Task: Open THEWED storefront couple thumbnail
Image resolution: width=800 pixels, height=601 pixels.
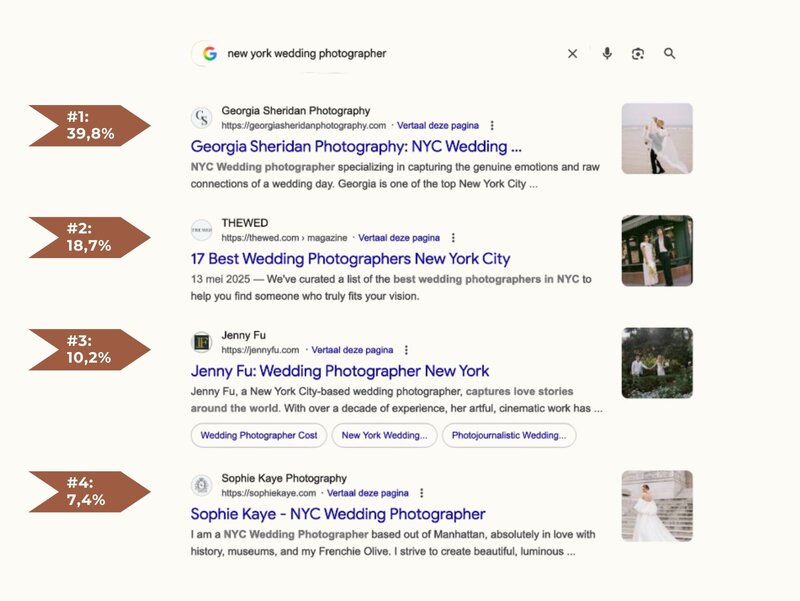Action: point(657,251)
